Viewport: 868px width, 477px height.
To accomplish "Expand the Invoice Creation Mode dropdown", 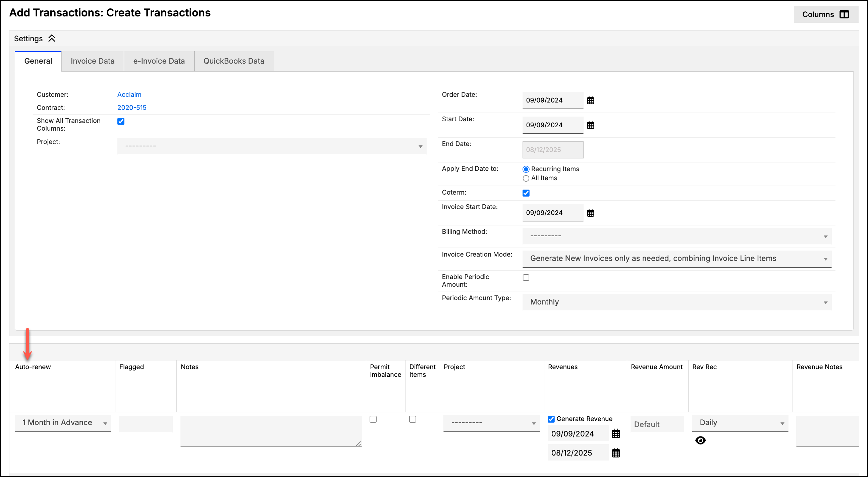I will 676,259.
